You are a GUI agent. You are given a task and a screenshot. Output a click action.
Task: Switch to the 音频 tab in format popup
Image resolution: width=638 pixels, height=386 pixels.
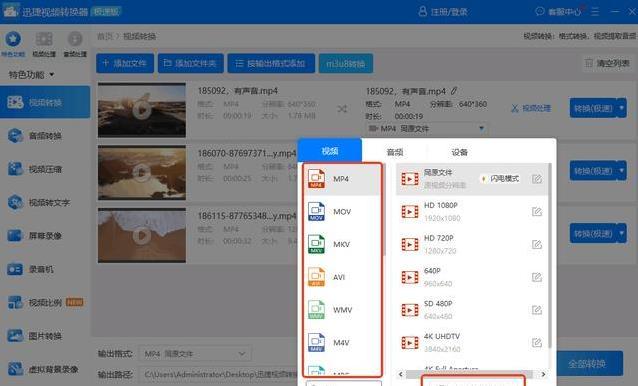(395, 152)
